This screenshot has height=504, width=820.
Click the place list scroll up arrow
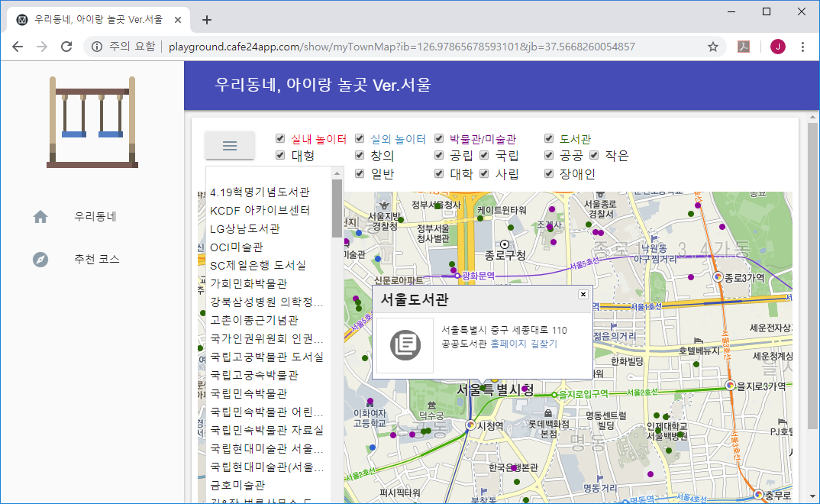pos(337,173)
